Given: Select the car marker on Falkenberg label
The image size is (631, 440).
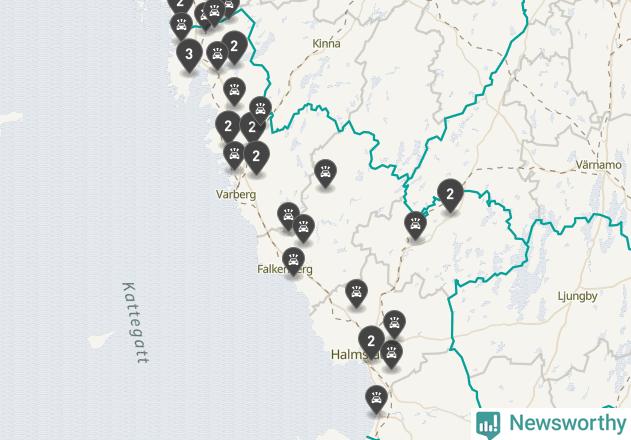Looking at the screenshot, I should click(293, 261).
